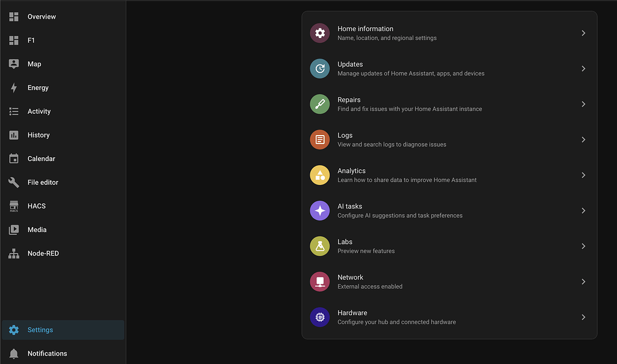The width and height of the screenshot is (617, 364).
Task: Open Analytics using its right chevron
Action: pos(583,175)
